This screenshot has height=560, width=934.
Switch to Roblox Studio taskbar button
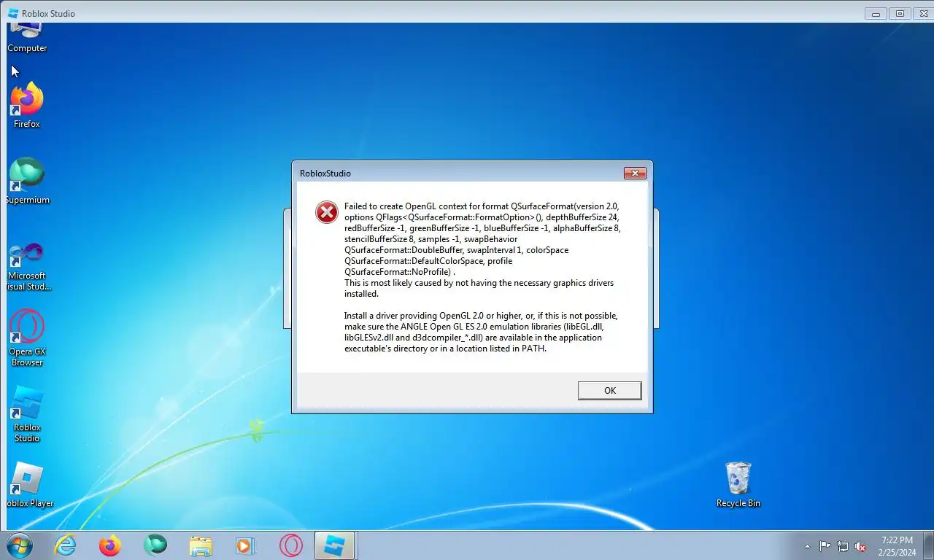335,545
